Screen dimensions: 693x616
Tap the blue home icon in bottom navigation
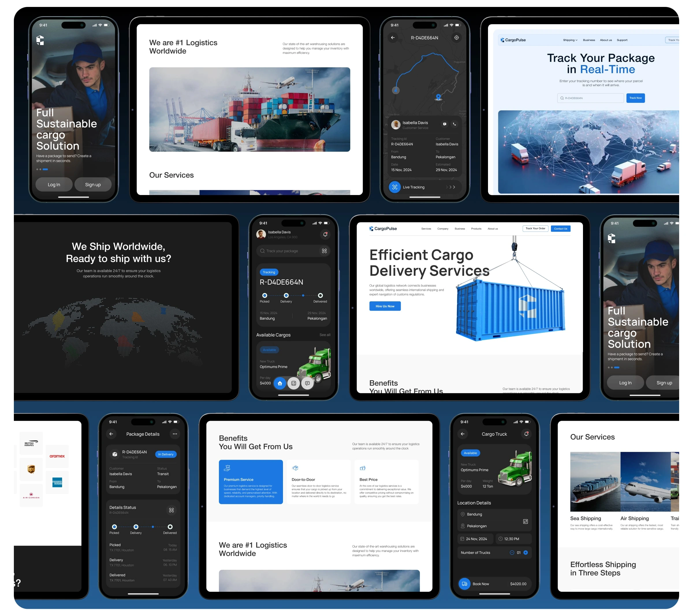(280, 383)
